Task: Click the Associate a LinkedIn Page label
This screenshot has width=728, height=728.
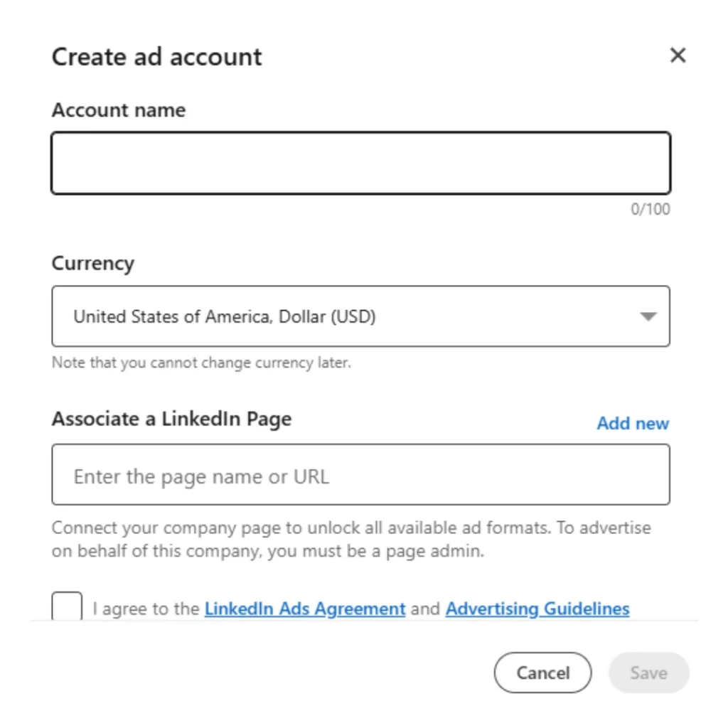Action: (x=171, y=419)
